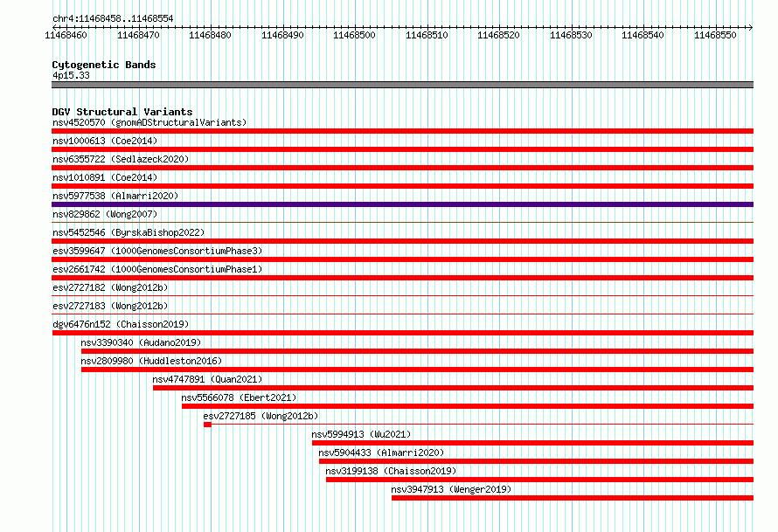The width and height of the screenshot is (778, 532).
Task: Click the Cytogenetic Bands track title
Action: point(104,65)
